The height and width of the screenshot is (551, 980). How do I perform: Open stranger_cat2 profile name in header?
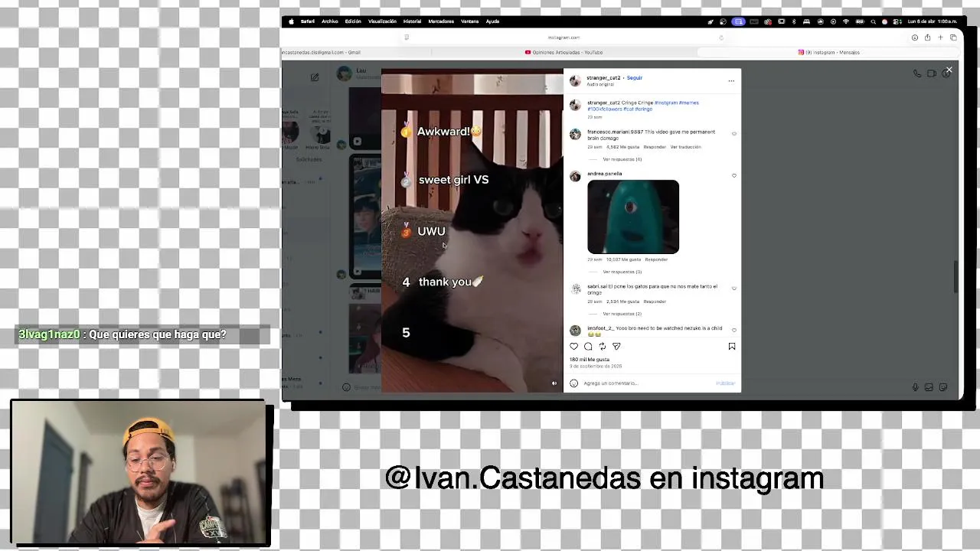(x=603, y=78)
